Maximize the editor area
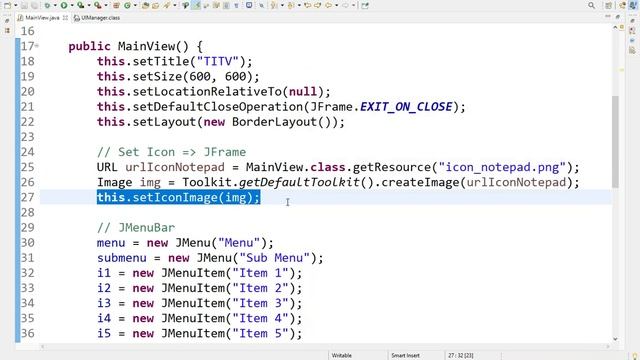Viewport: 640px width, 360px height. [x=618, y=16]
